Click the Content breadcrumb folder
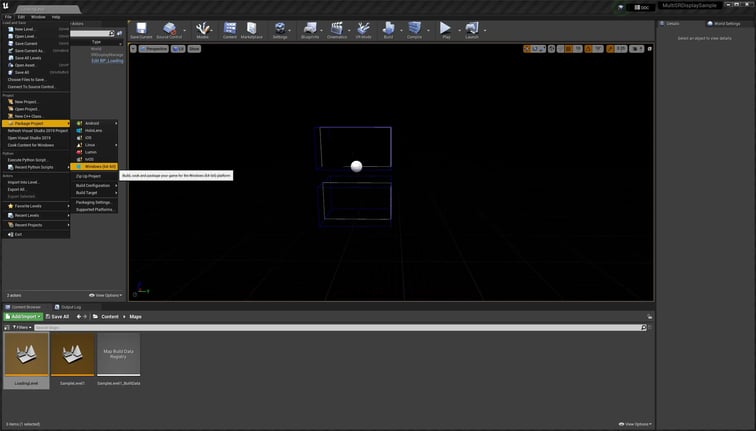756x431 pixels. (109, 317)
